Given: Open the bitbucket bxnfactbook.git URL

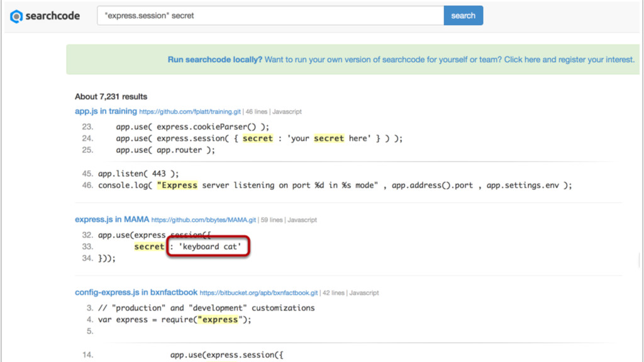Looking at the screenshot, I should (x=258, y=293).
